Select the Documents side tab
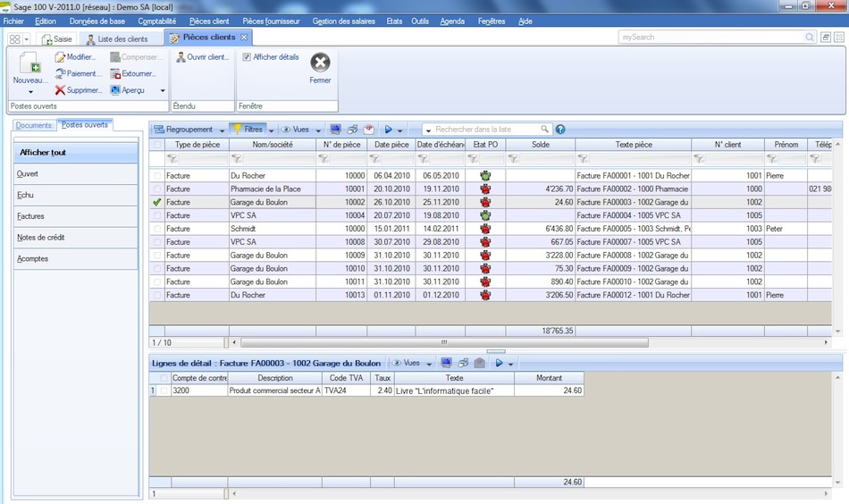 pos(34,125)
